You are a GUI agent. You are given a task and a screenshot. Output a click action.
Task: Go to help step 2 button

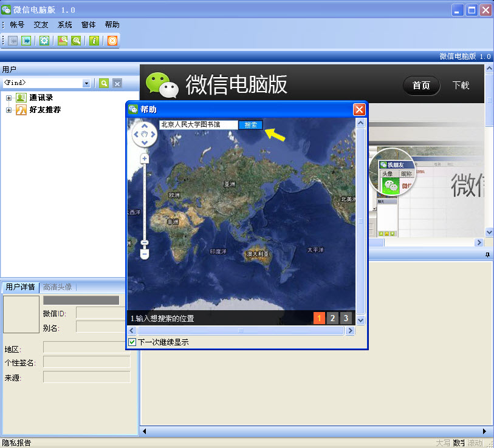pos(332,318)
